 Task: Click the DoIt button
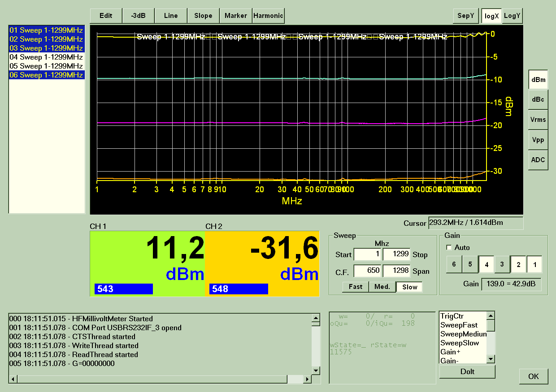467,371
